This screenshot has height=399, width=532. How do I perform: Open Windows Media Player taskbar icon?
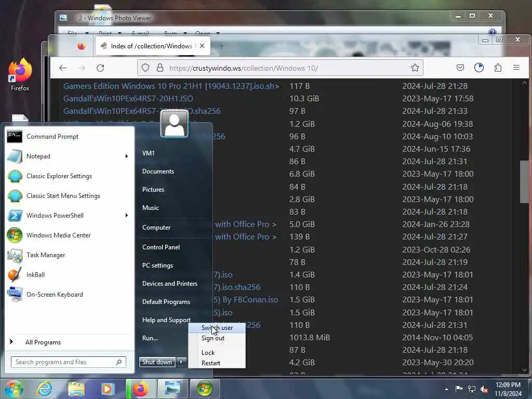click(108, 389)
